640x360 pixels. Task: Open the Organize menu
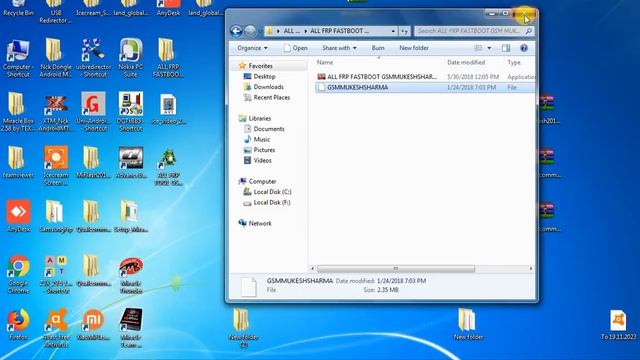(252, 48)
